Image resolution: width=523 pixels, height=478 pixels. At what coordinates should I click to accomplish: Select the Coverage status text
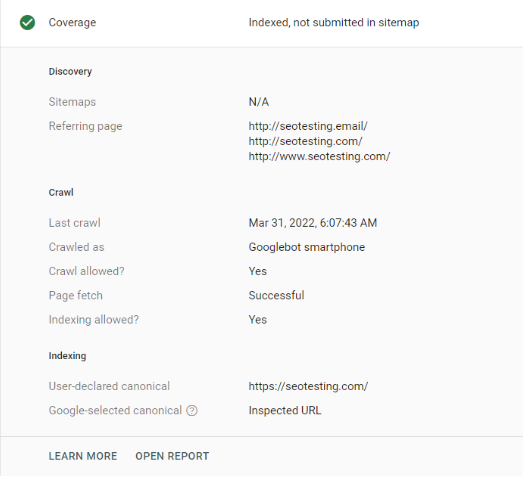coord(334,23)
